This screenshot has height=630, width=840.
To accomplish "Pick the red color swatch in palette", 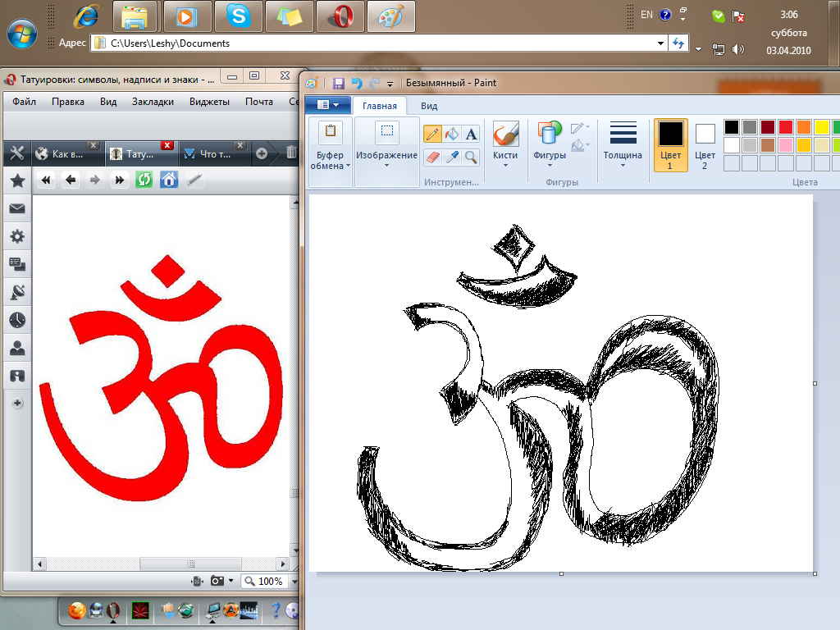I will (x=785, y=127).
